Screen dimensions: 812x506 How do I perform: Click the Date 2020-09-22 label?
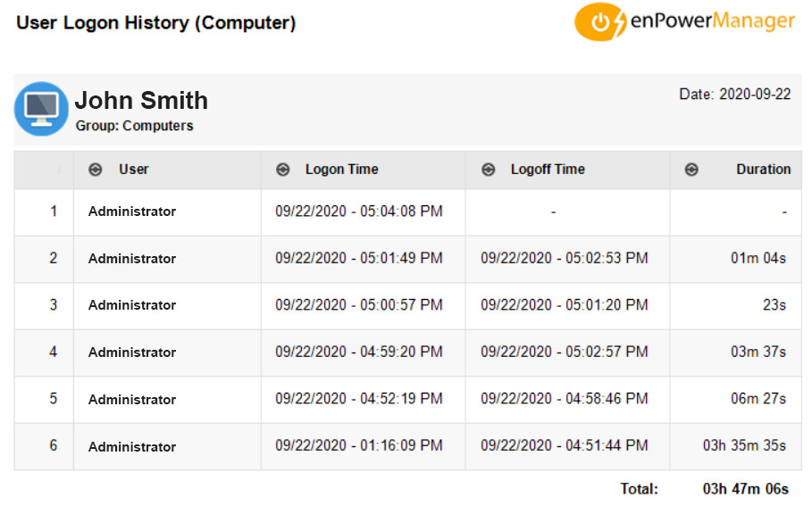coord(735,95)
